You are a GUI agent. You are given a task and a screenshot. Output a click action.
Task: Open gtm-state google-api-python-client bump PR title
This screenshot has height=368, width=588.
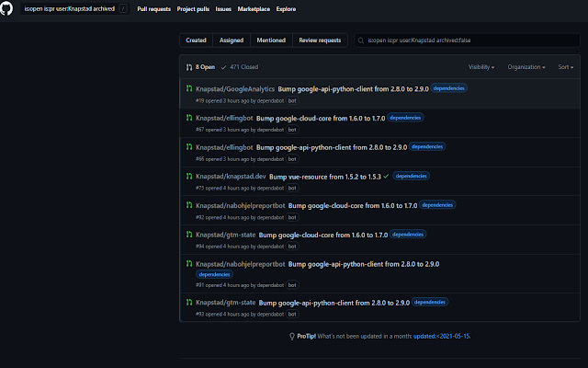click(x=334, y=303)
